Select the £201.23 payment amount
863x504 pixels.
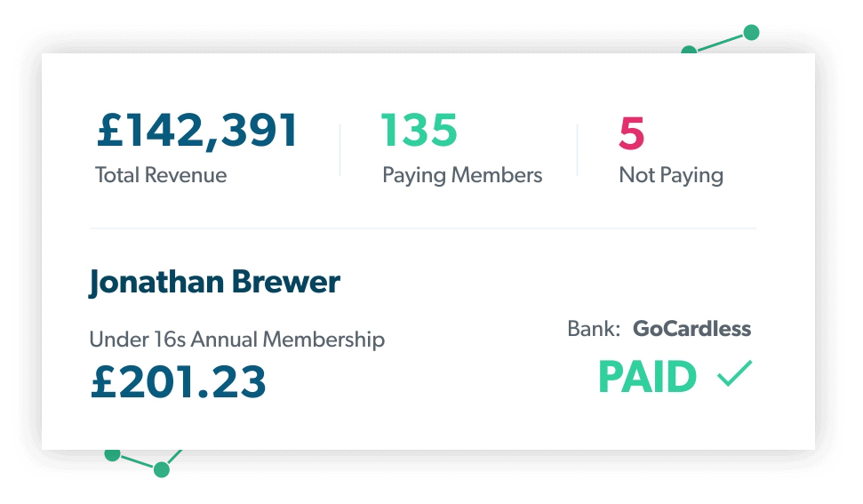pyautogui.click(x=179, y=381)
